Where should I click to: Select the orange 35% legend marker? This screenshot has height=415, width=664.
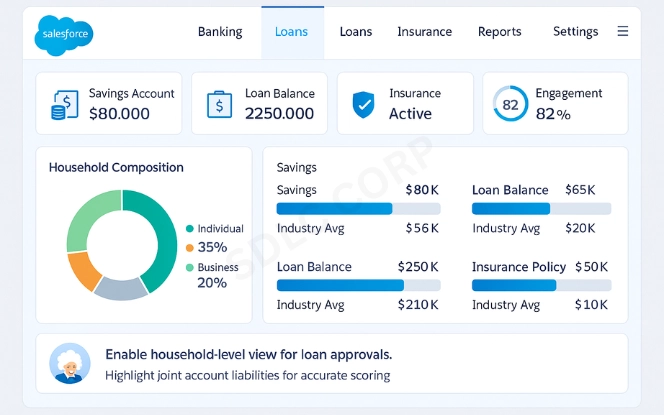coord(189,247)
